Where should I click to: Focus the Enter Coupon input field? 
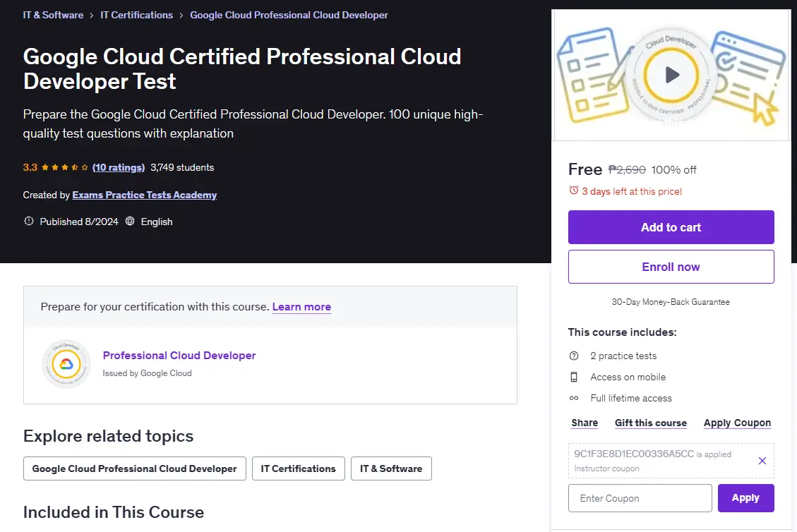(640, 498)
